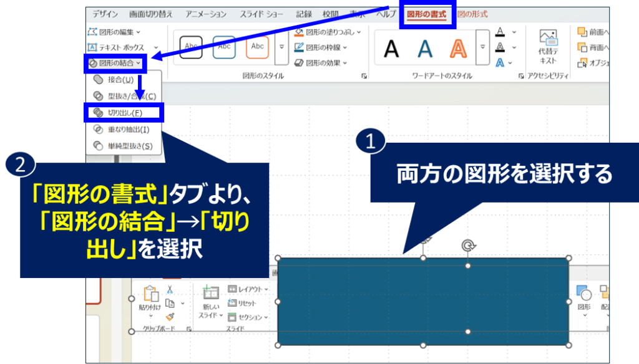Open the 図形の書式 tab
The image size is (639, 364).
[427, 14]
